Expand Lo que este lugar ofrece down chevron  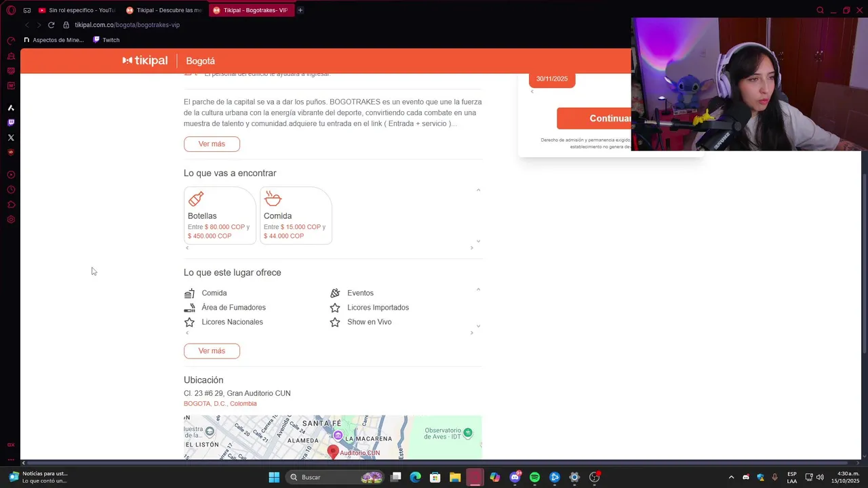[478, 326]
